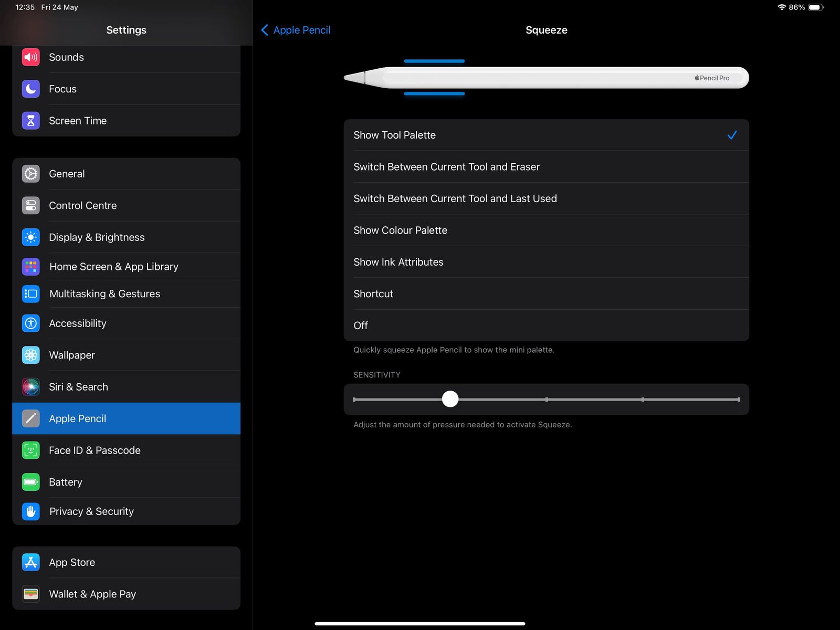Viewport: 840px width, 630px height.
Task: Tap the App Store icon
Action: 30,562
